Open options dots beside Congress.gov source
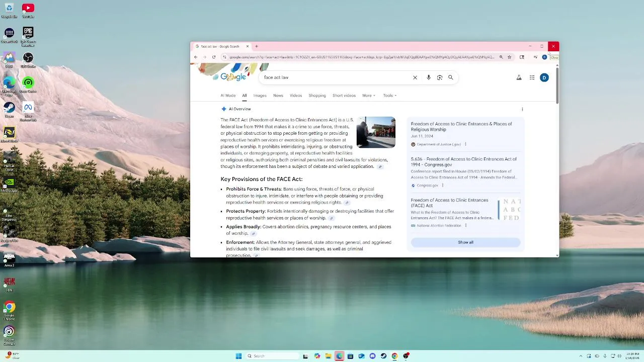644x362 pixels. tap(442, 186)
